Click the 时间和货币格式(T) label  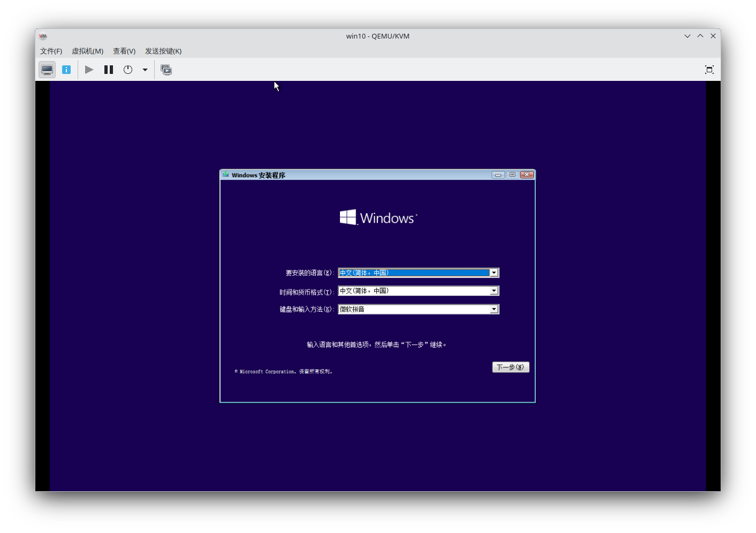point(306,292)
